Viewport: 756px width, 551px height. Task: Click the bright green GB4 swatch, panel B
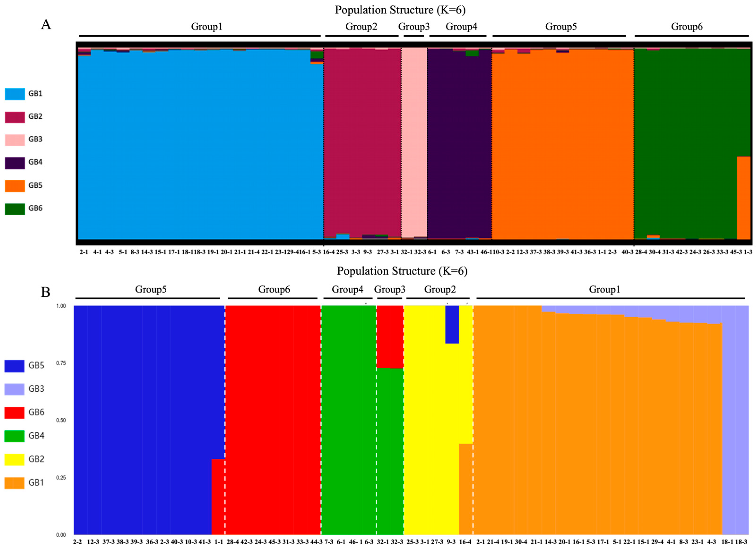[14, 436]
